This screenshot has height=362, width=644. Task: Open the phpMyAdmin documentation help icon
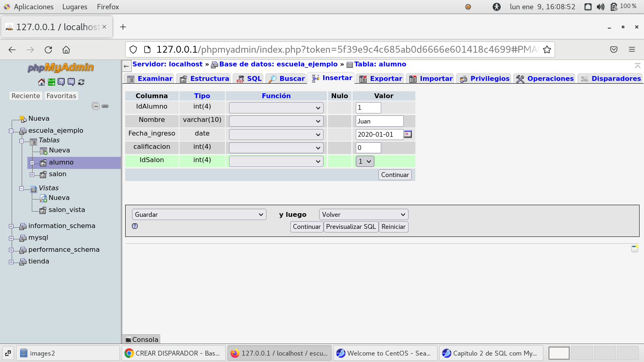click(61, 82)
